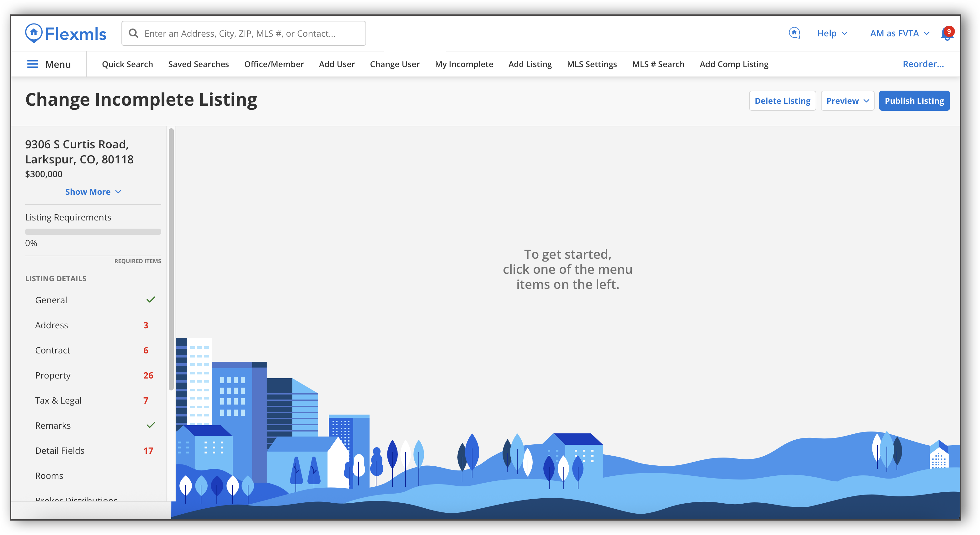Screen dimensions: 980x535
Task: Open the hamburger Menu icon
Action: point(33,64)
